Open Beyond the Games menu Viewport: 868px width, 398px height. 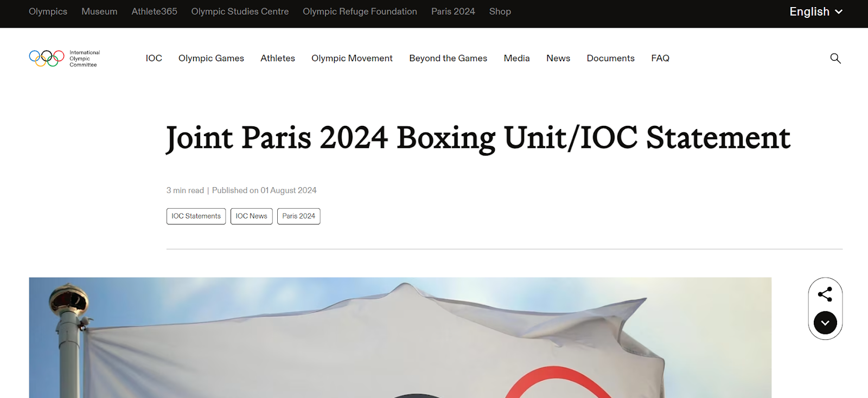[x=448, y=58]
